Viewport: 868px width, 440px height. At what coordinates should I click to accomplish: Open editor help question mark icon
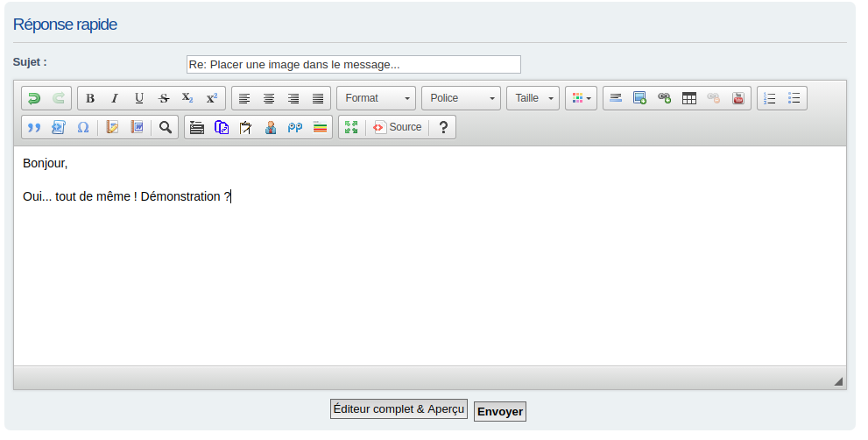coord(443,127)
